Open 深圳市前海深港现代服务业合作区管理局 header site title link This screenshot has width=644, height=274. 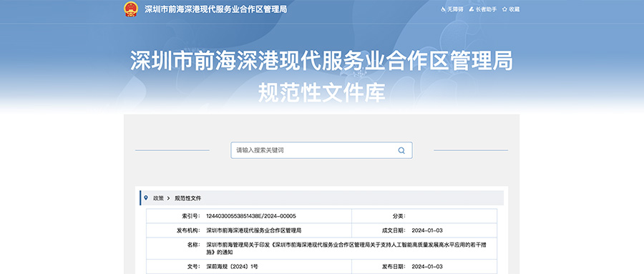(x=215, y=9)
